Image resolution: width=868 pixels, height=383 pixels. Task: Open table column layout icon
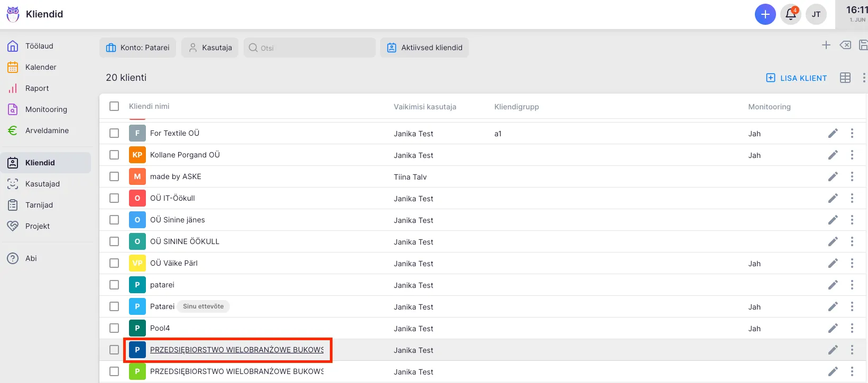[x=845, y=78]
